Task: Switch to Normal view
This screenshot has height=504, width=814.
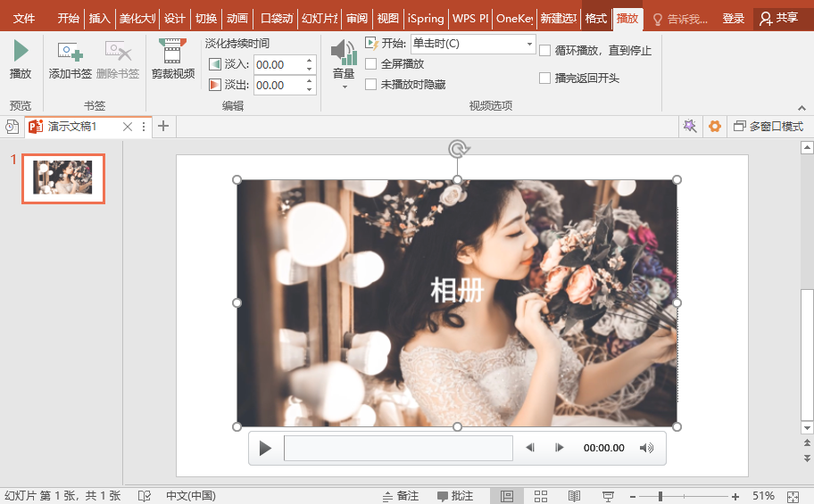Action: 507,496
